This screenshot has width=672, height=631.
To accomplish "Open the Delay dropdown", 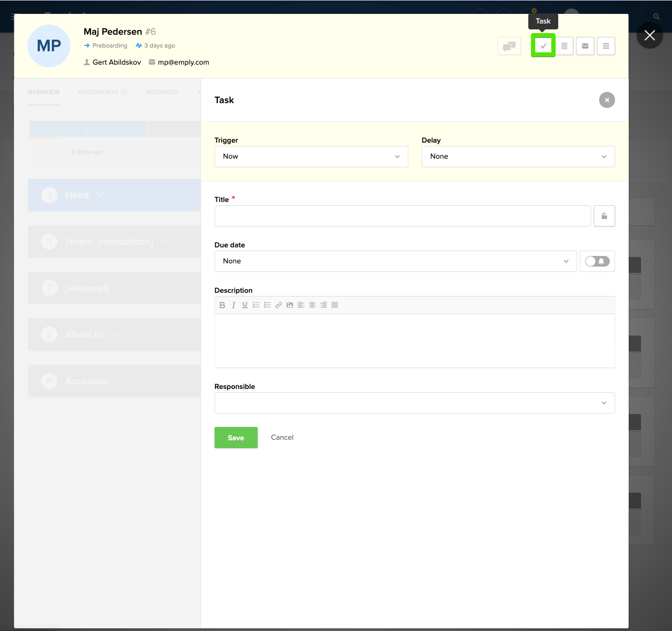I will (x=518, y=157).
